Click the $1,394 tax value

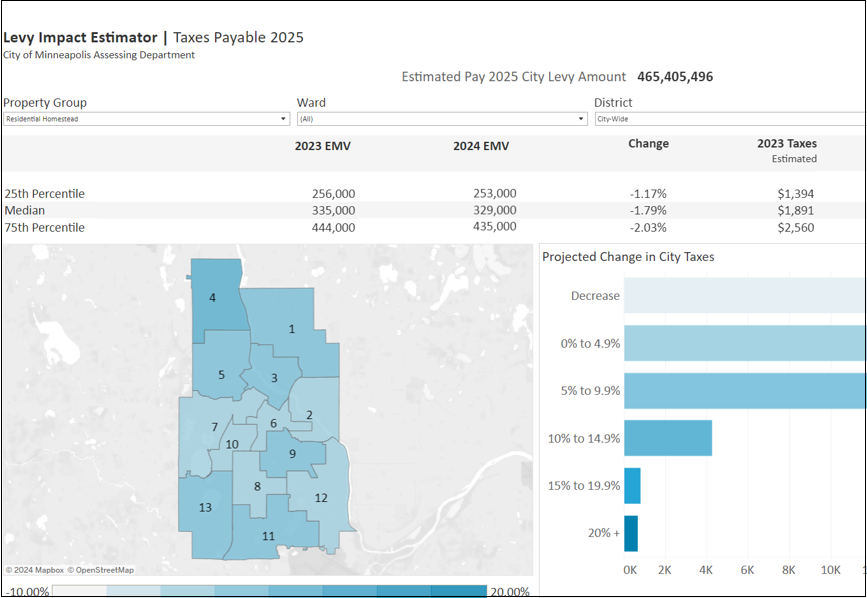[x=796, y=194]
